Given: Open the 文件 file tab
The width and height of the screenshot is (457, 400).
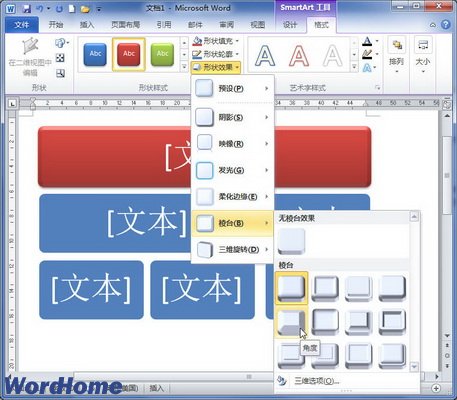Looking at the screenshot, I should (x=22, y=25).
